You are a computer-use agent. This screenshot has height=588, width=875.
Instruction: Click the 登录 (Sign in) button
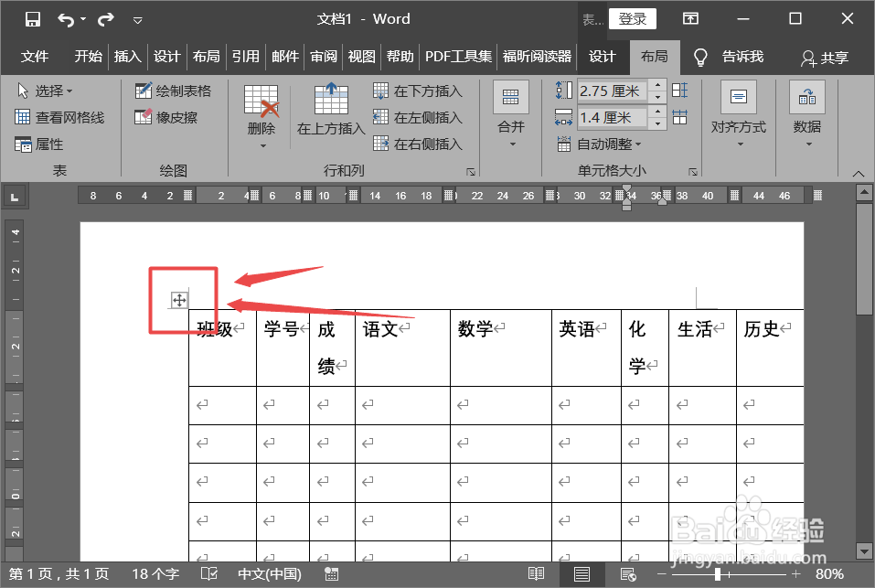632,17
